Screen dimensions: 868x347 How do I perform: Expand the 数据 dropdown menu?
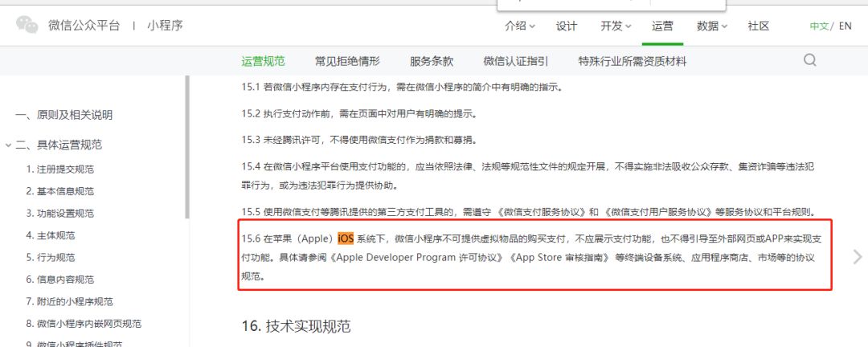(712, 26)
